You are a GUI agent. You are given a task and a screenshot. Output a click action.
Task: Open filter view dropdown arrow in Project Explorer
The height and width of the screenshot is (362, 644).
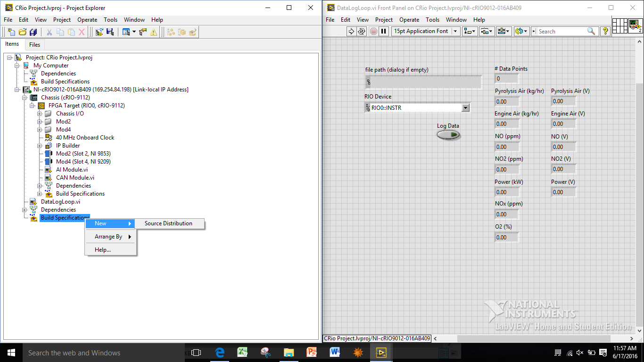click(x=134, y=32)
